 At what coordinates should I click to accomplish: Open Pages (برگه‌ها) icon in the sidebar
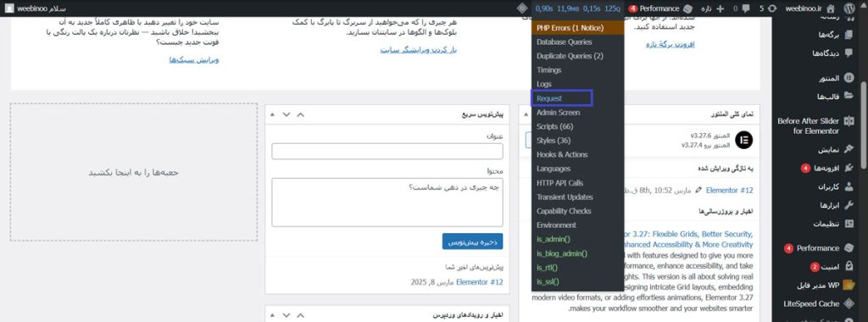(x=849, y=34)
